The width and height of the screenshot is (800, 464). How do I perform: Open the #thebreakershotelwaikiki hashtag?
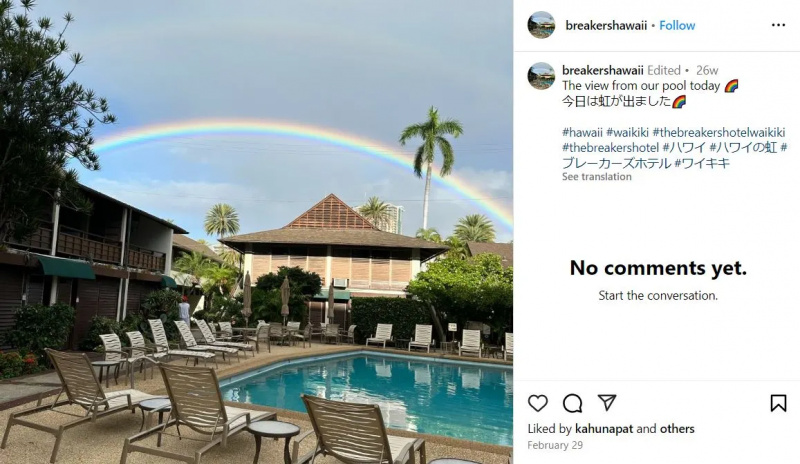pyautogui.click(x=718, y=132)
